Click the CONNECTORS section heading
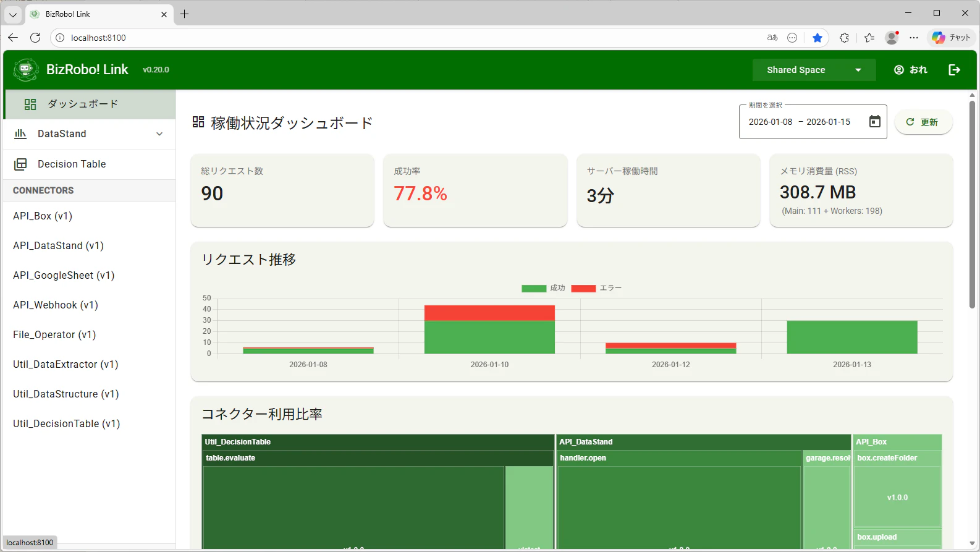The width and height of the screenshot is (980, 552). click(43, 190)
